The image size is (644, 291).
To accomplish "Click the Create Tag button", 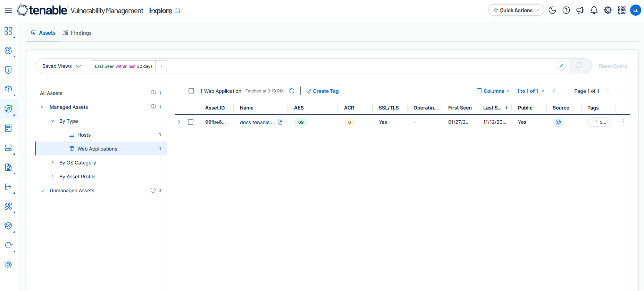I will coord(322,91).
